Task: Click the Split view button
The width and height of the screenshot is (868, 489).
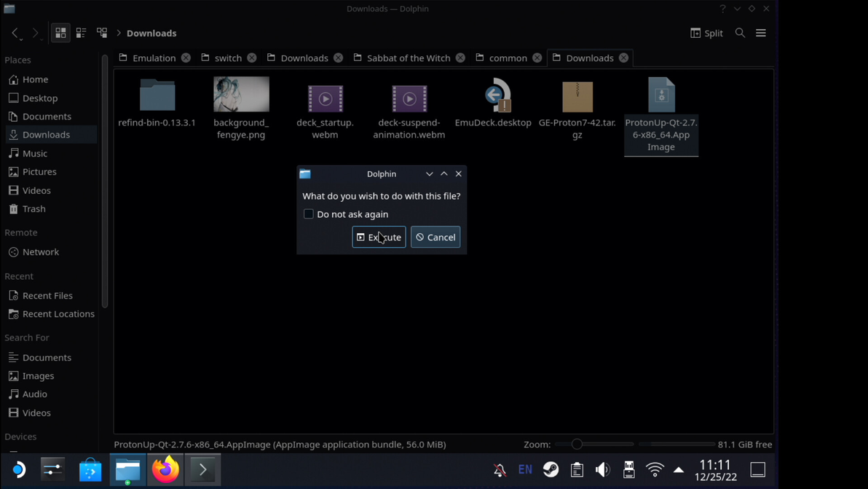Action: pyautogui.click(x=706, y=34)
